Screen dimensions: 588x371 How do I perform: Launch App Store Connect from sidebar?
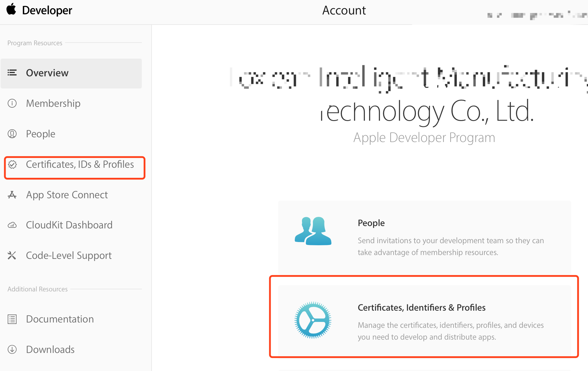pos(67,195)
